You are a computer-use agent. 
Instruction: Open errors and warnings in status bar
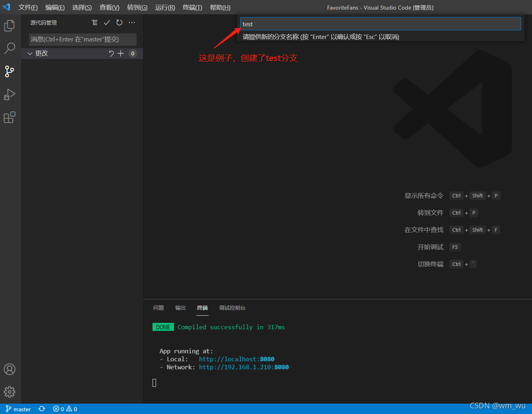point(65,409)
